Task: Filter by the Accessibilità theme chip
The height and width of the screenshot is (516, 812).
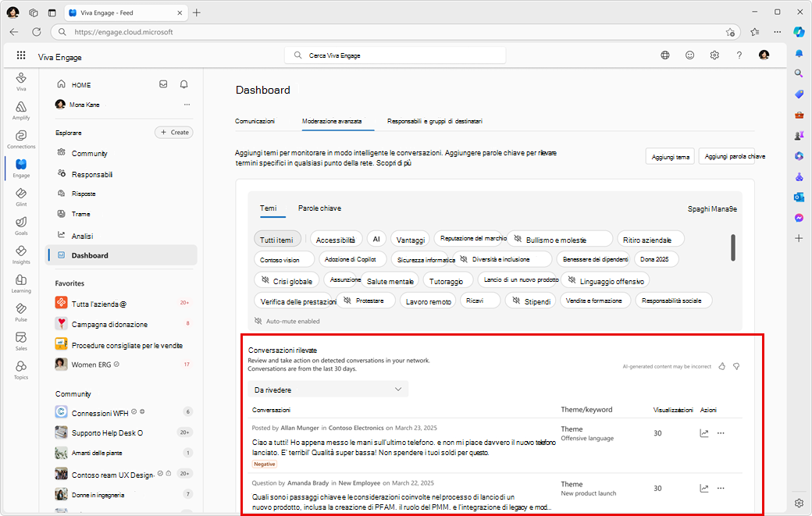Action: pyautogui.click(x=336, y=239)
